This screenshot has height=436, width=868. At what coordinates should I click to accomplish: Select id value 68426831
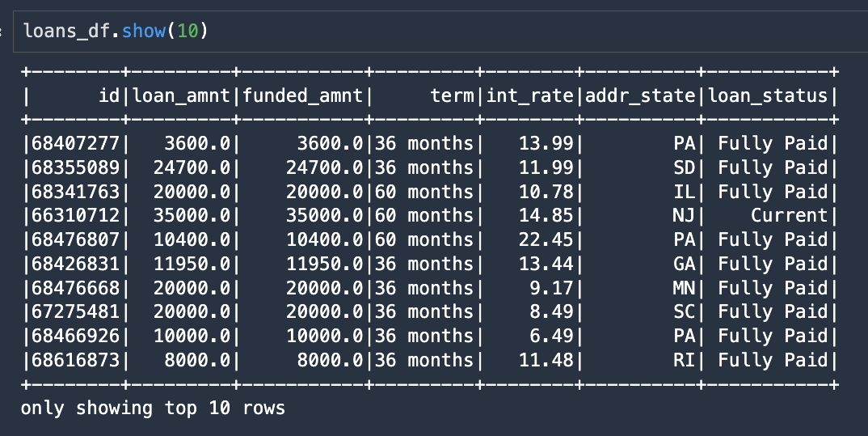pos(75,264)
